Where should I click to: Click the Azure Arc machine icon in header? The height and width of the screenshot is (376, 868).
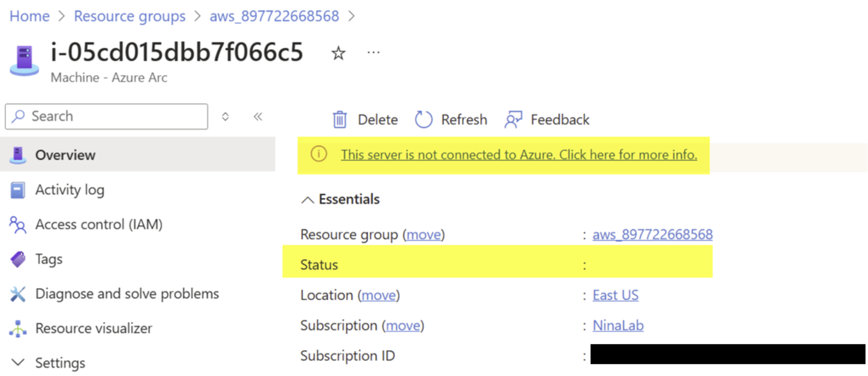pyautogui.click(x=24, y=61)
